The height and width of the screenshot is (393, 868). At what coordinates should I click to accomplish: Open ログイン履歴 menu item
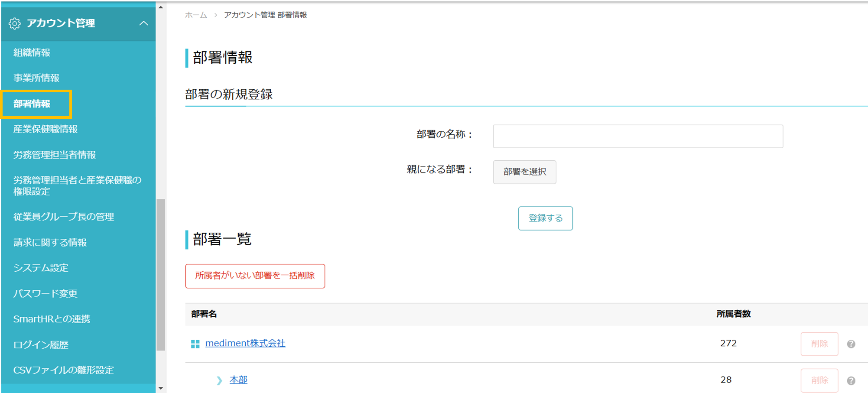[x=41, y=344]
